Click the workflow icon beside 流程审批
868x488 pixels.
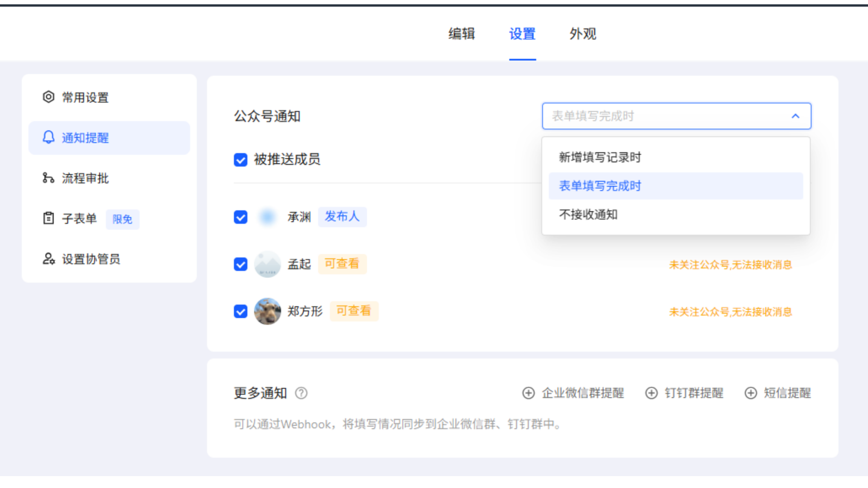[48, 178]
